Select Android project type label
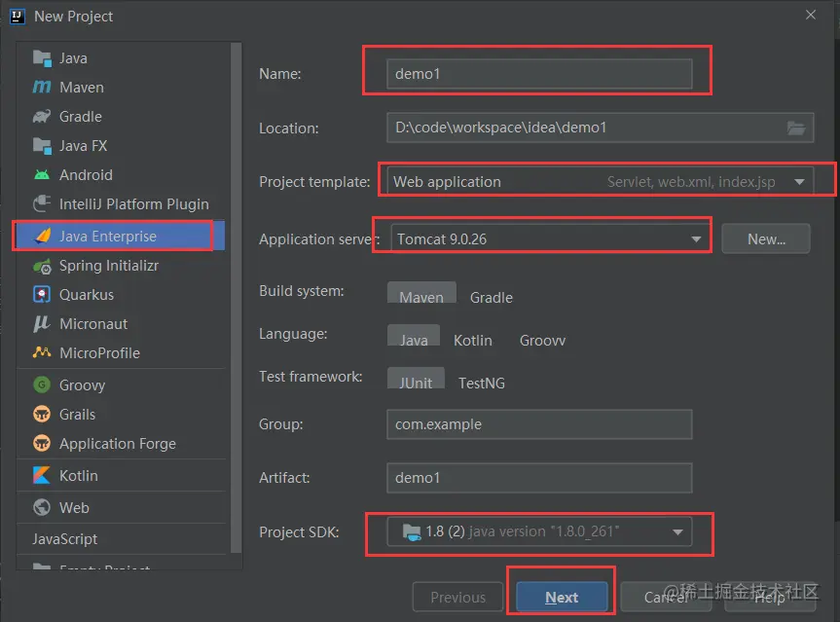The image size is (840, 622). [x=86, y=174]
